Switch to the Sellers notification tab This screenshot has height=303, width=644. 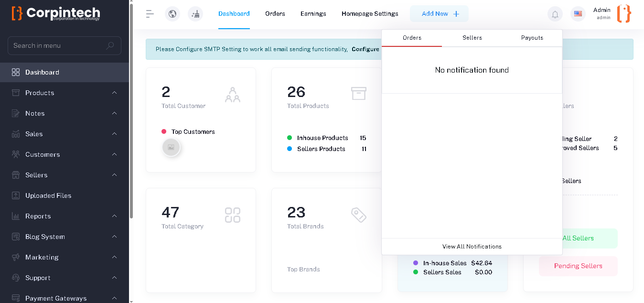point(472,37)
